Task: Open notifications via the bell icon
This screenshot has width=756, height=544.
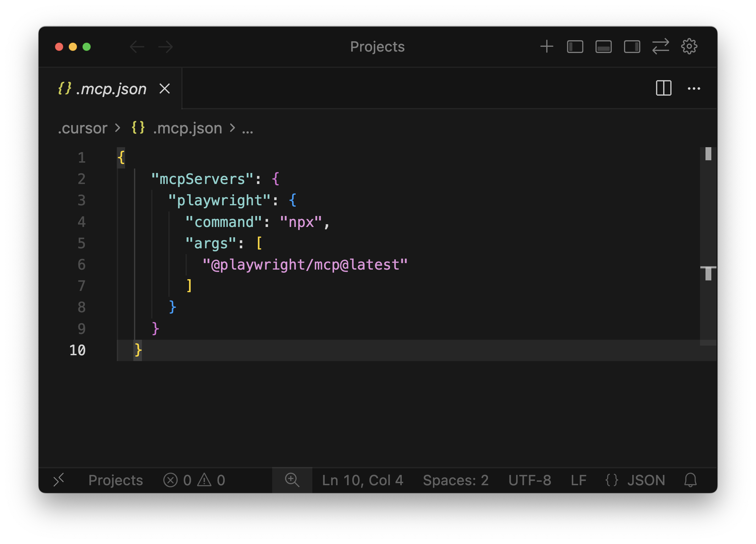Action: (691, 480)
